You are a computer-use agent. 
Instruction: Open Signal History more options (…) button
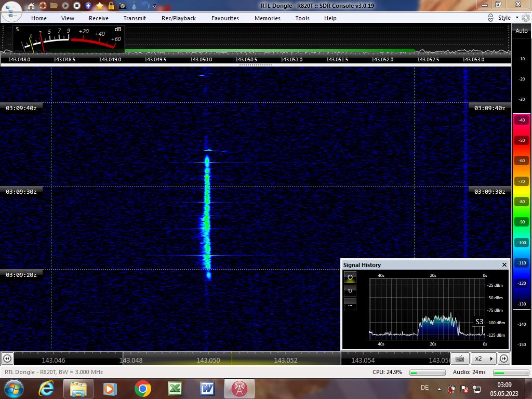pos(350,304)
